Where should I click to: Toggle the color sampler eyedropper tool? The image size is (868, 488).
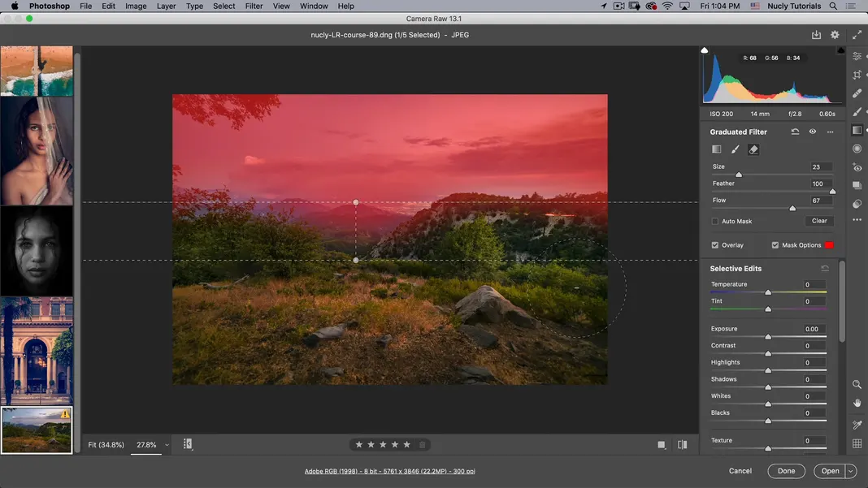pyautogui.click(x=857, y=425)
